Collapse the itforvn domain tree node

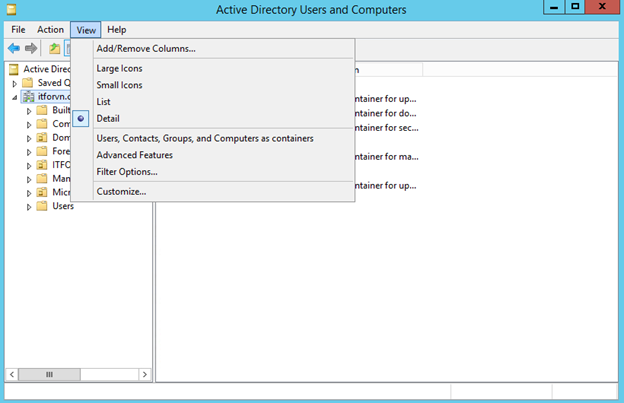coord(15,97)
